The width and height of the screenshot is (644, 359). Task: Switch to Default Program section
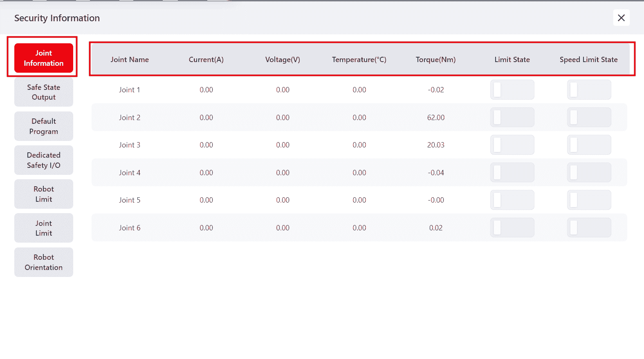click(44, 126)
